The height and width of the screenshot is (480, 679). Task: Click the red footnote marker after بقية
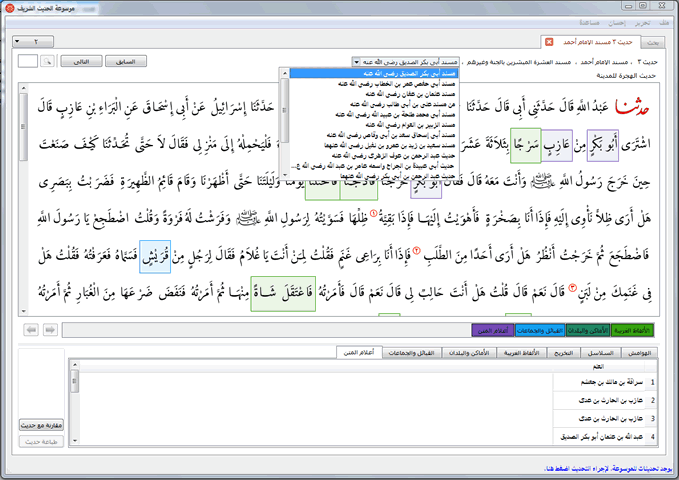pyautogui.click(x=373, y=214)
